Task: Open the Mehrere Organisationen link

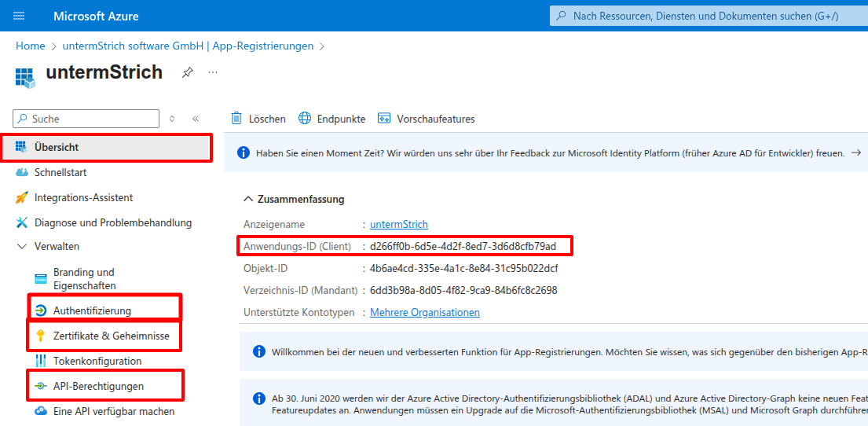Action: pyautogui.click(x=425, y=312)
